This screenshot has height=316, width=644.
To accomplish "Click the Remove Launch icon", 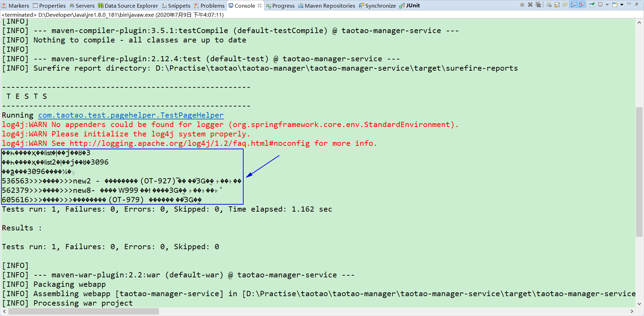I will (x=530, y=5).
